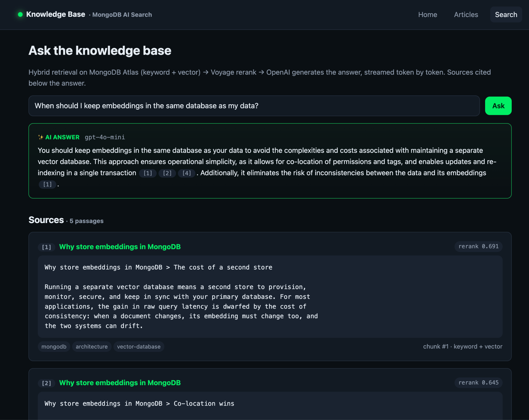Open the Knowledge Base home logo
The width and height of the screenshot is (529, 420).
(56, 14)
